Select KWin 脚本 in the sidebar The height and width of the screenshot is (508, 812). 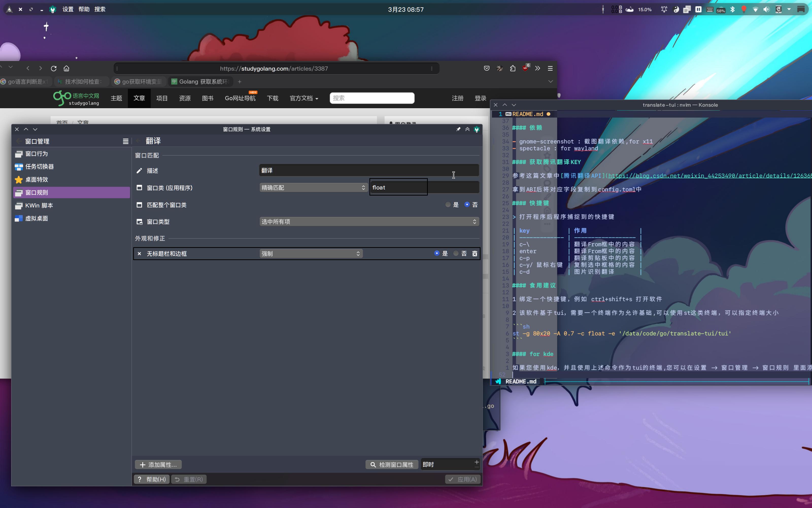[x=72, y=206]
